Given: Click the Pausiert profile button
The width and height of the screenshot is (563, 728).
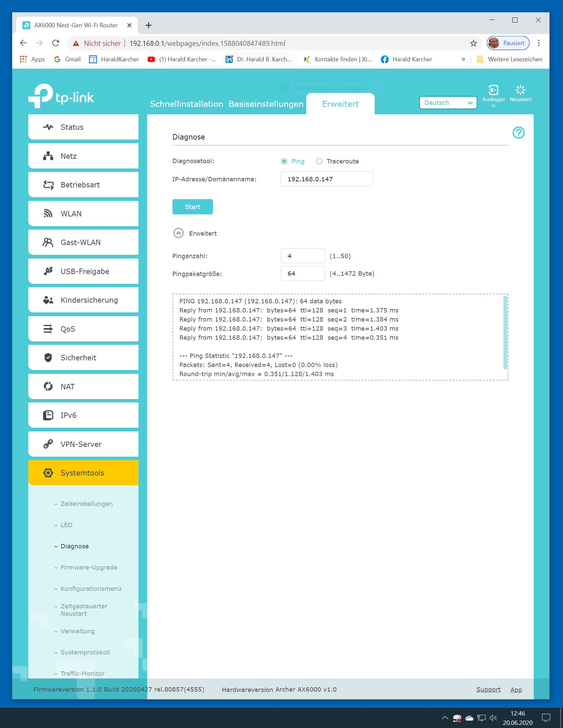Looking at the screenshot, I should (x=508, y=43).
